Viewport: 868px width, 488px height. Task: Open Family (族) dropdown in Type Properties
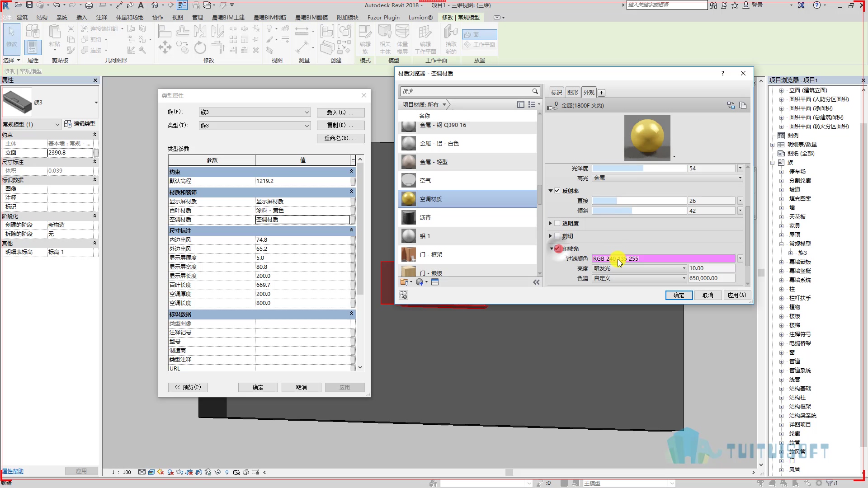[255, 112]
